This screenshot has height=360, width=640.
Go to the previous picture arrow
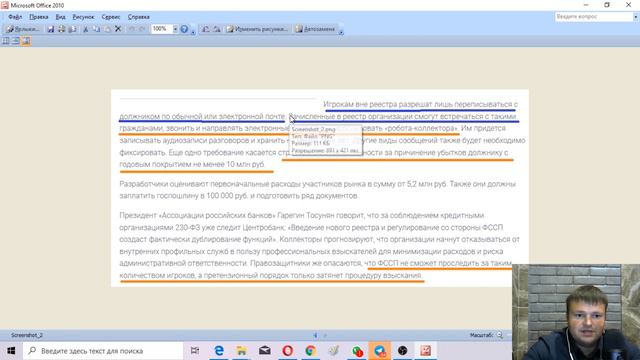tap(315, 335)
